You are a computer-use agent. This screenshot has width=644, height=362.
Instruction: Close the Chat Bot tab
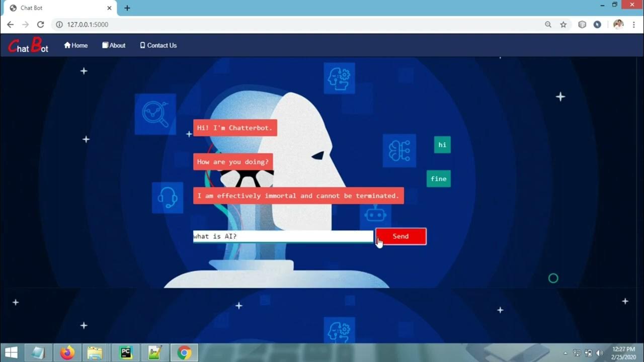click(109, 8)
